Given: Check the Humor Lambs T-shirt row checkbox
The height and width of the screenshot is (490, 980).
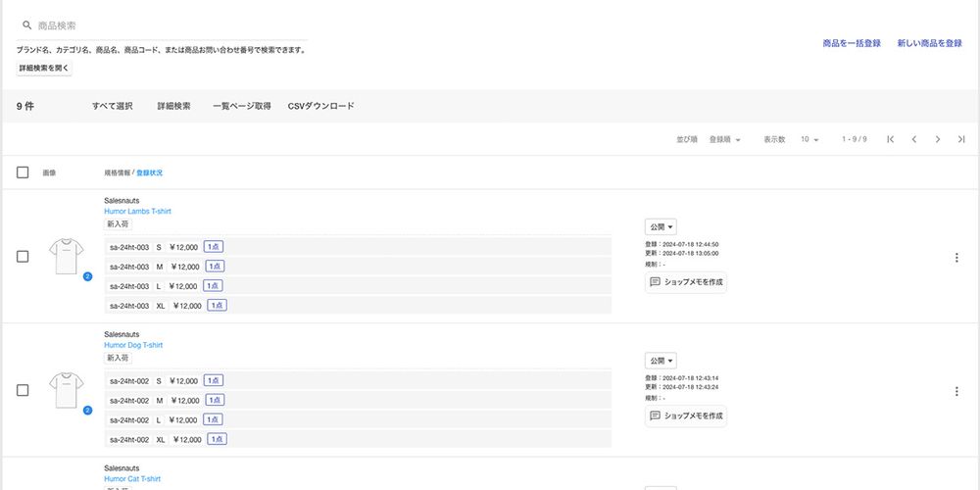Looking at the screenshot, I should [x=23, y=257].
